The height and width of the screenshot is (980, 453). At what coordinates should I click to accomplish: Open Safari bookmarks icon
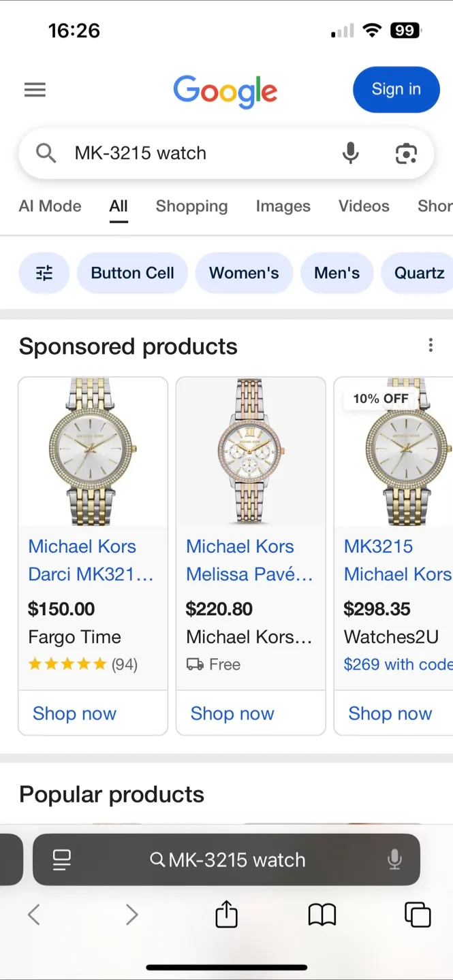coord(322,915)
